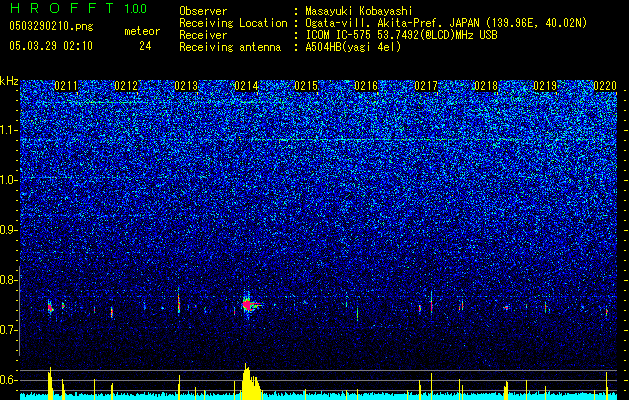Click the 0.7 kHz axis label
629x400 pixels.
8,330
